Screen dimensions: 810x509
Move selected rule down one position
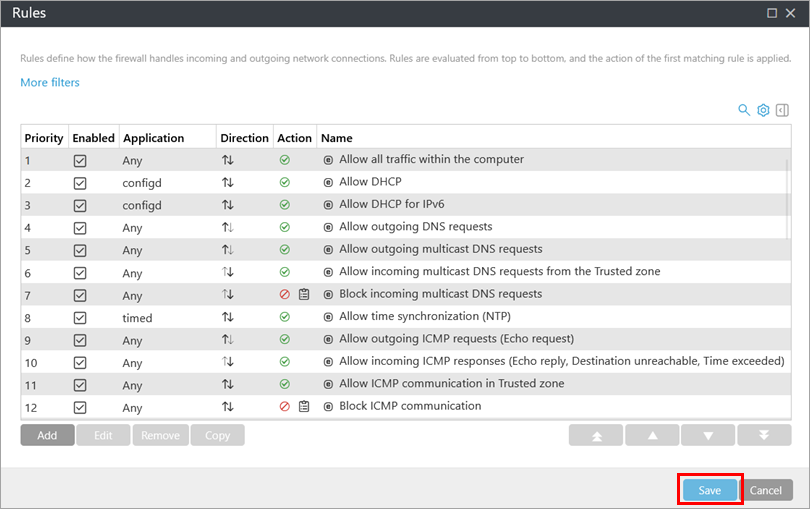click(x=708, y=436)
